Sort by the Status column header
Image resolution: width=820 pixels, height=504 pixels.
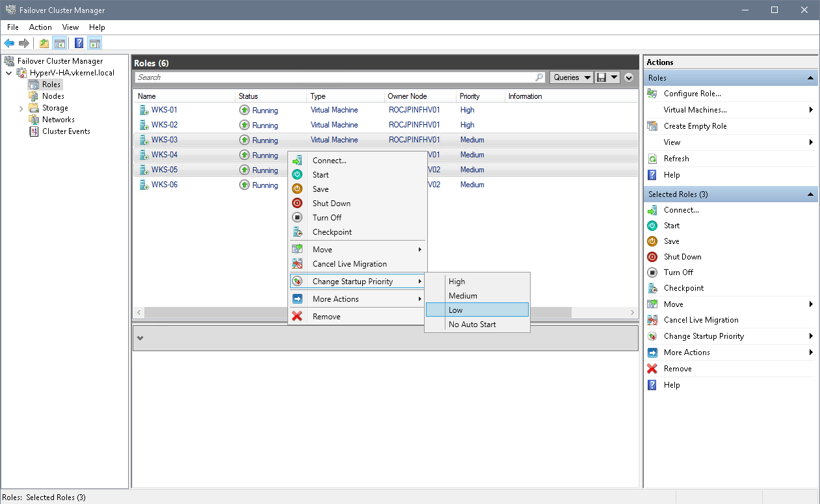click(x=271, y=96)
